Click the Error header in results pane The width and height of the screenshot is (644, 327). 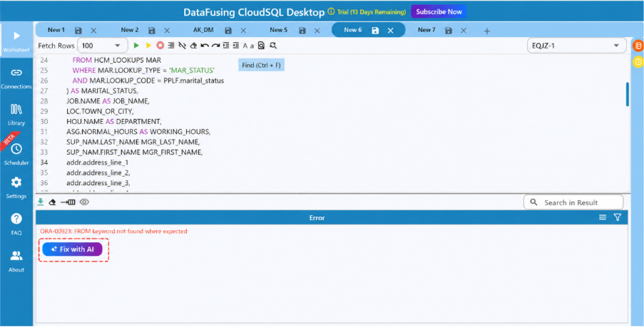(317, 217)
